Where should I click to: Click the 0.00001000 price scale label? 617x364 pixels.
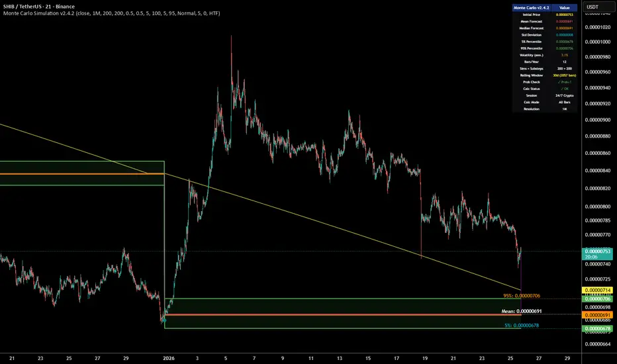[x=597, y=42]
